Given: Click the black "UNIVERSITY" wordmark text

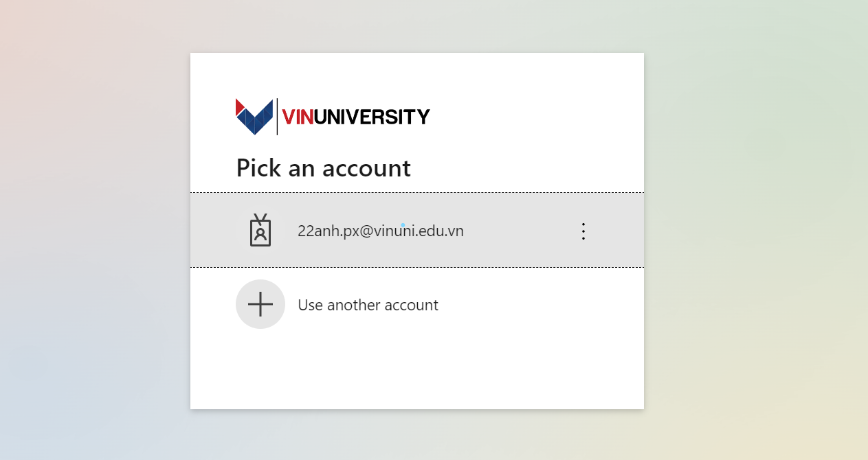Looking at the screenshot, I should [x=372, y=117].
